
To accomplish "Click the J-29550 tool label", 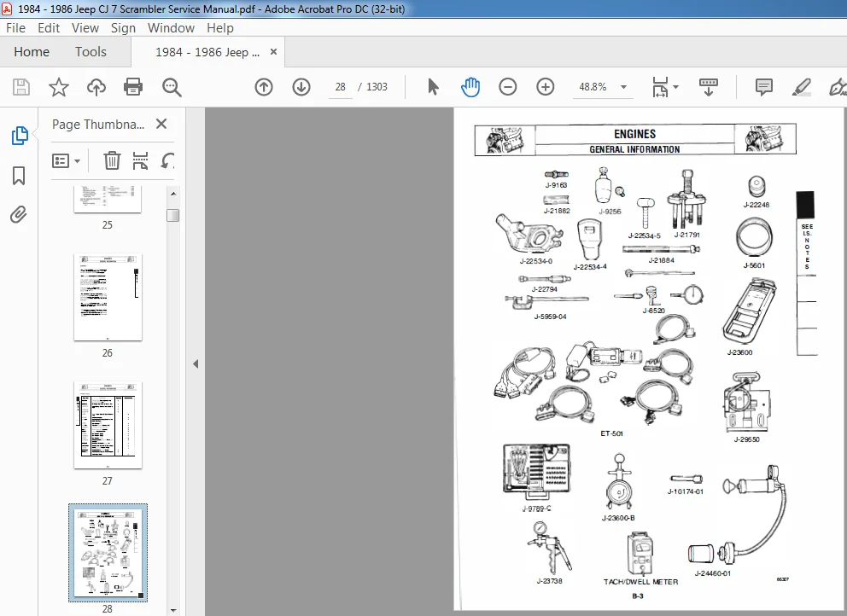I will (746, 439).
